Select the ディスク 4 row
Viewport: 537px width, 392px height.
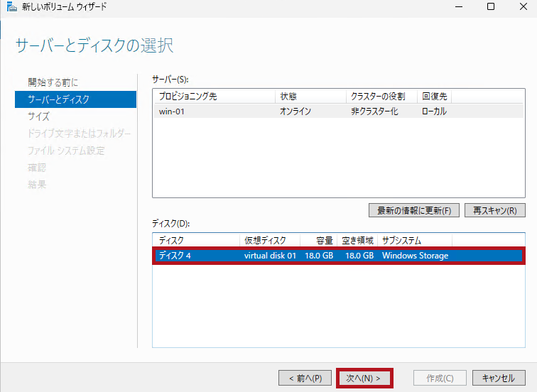(338, 256)
